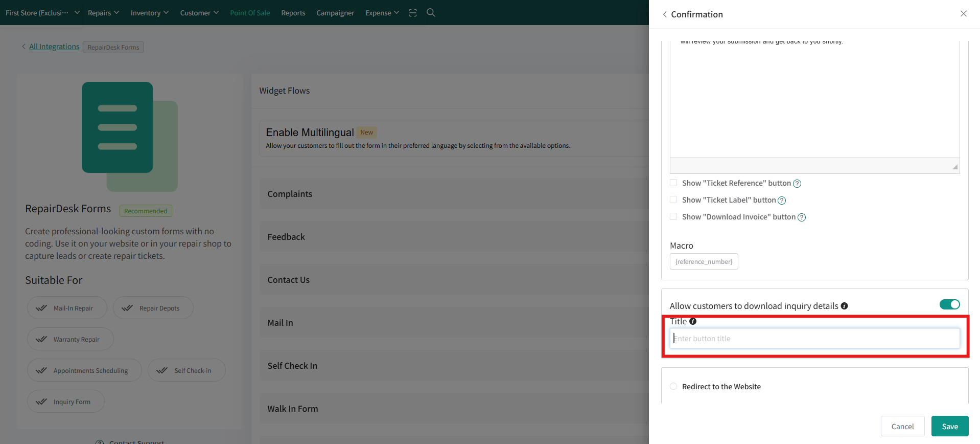
Task: Click the New badge beside Enable Multilingual
Action: pos(366,132)
